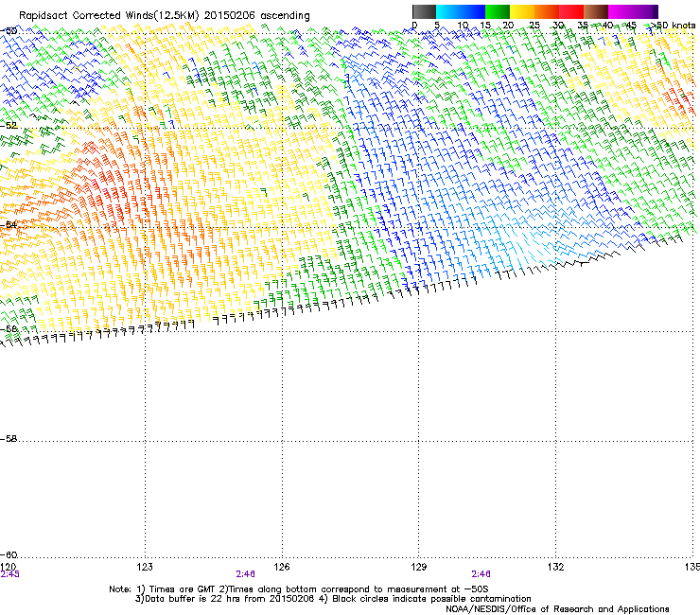
Task: Click the NOAA/NESDIS credit text
Action: coord(557,609)
